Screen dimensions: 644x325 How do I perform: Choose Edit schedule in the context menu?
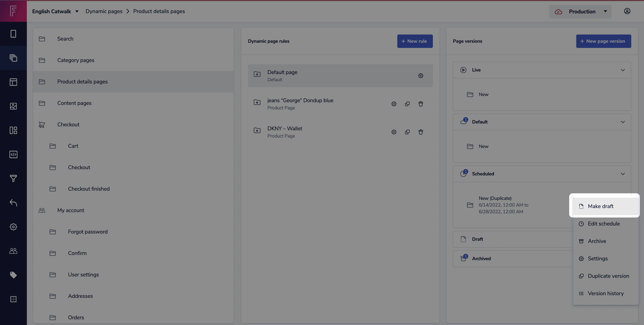(x=604, y=224)
